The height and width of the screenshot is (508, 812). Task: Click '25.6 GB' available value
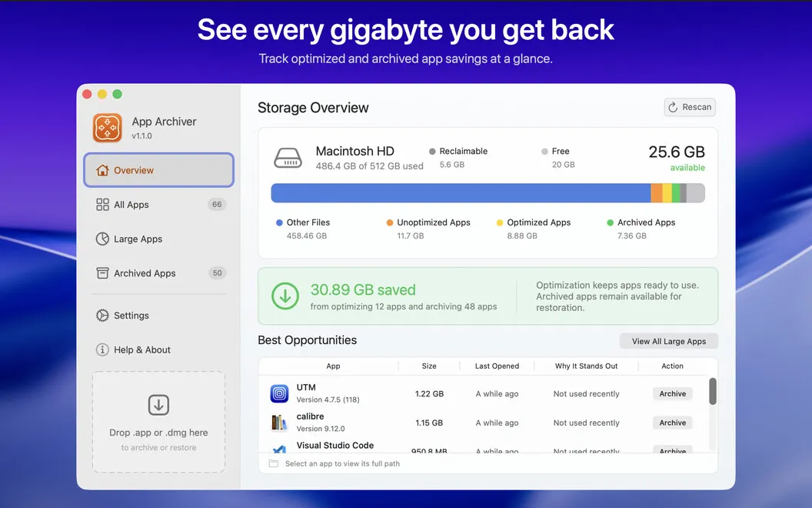(x=677, y=152)
